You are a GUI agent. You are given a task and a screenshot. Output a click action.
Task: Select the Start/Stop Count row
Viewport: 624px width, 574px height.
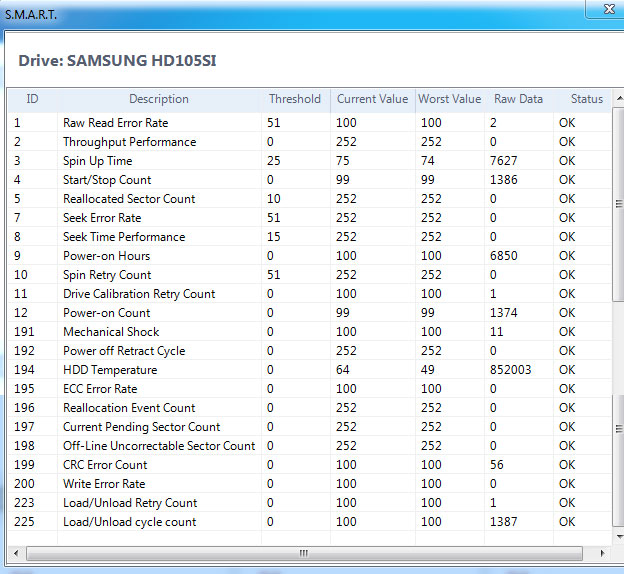tap(309, 180)
